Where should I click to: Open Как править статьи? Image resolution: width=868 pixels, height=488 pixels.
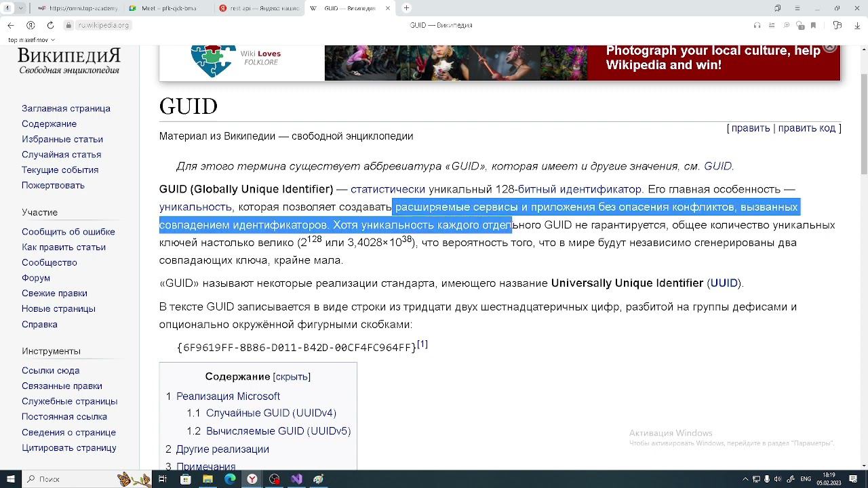(64, 247)
